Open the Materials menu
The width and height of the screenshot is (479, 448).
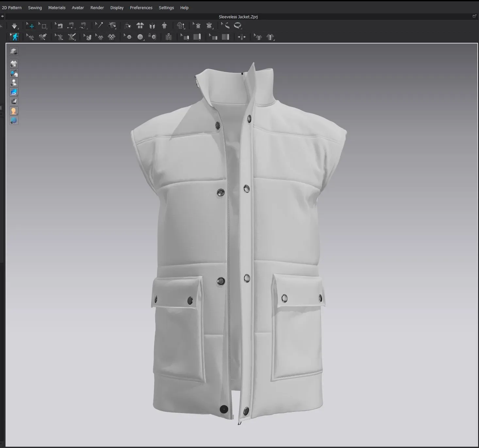pos(57,8)
